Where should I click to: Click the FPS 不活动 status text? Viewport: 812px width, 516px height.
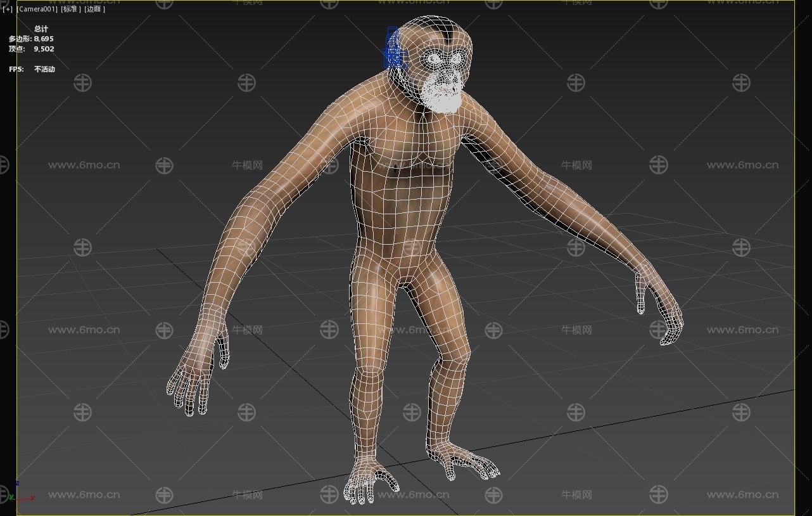44,69
